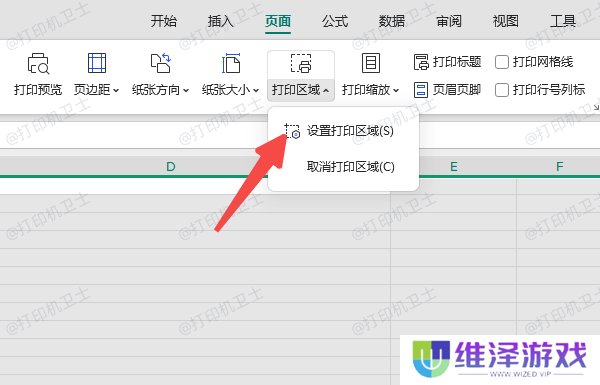This screenshot has height=385, width=600.
Task: Click the print scaling (打印缩放) icon
Action: click(x=371, y=63)
